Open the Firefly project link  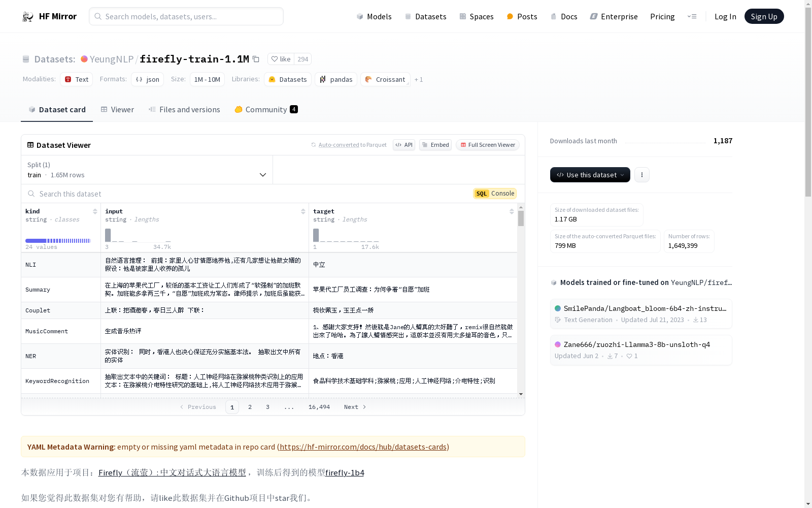coord(172,472)
